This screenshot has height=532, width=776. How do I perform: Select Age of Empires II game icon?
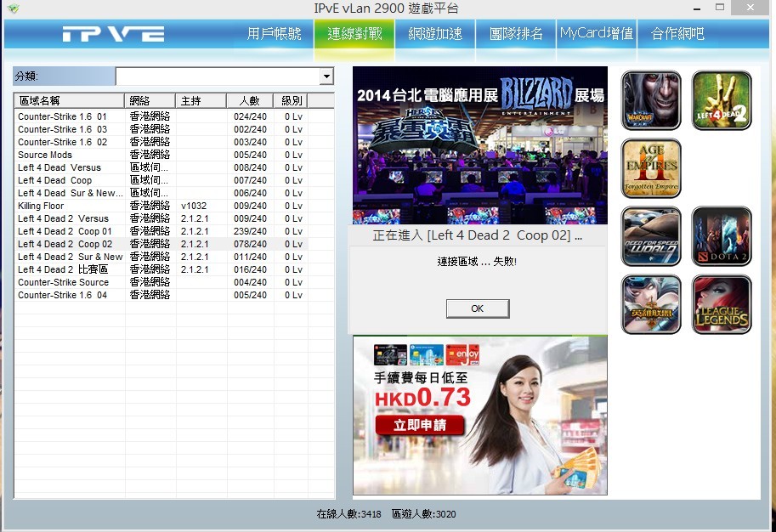click(651, 168)
